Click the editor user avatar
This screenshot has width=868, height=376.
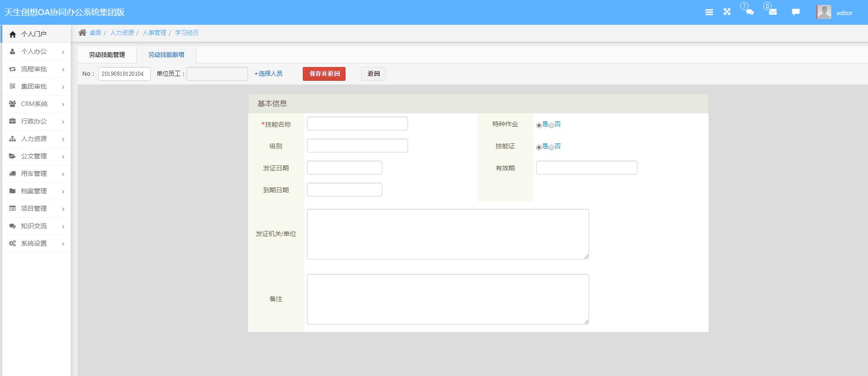tap(824, 12)
